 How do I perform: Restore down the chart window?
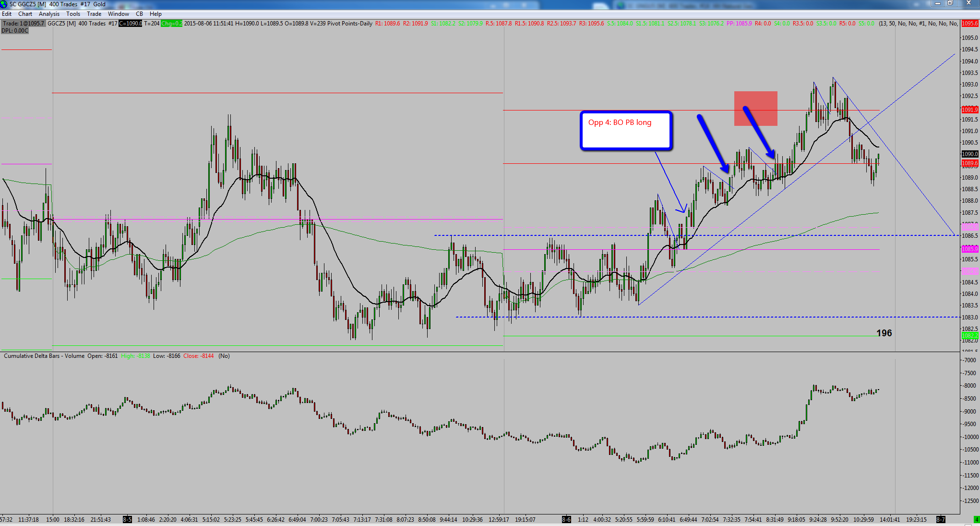(x=950, y=3)
